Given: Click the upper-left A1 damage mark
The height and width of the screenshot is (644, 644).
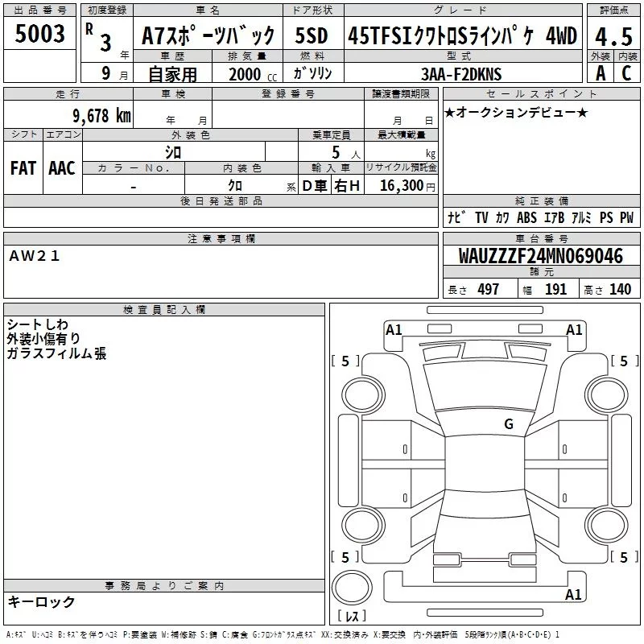Looking at the screenshot, I should (x=394, y=330).
